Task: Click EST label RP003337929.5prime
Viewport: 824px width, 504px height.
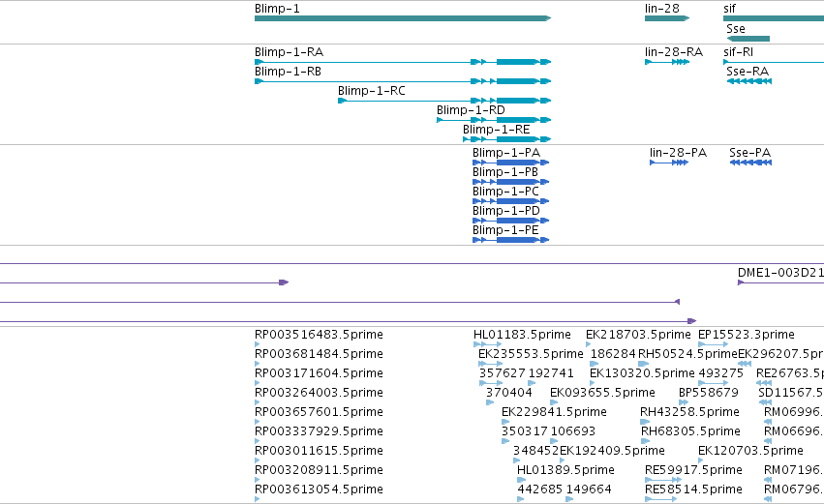Action: 319,432
